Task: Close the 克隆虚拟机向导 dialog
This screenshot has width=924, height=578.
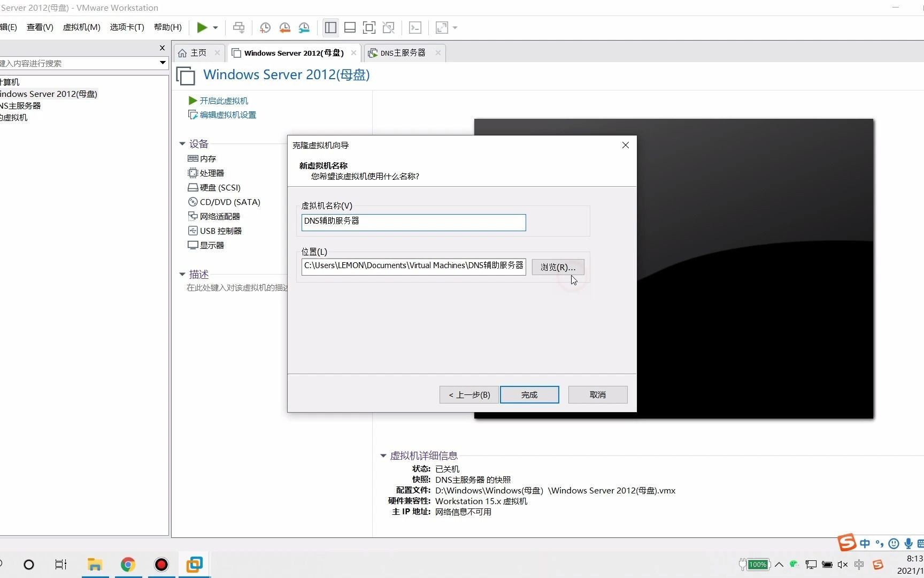Action: [626, 145]
